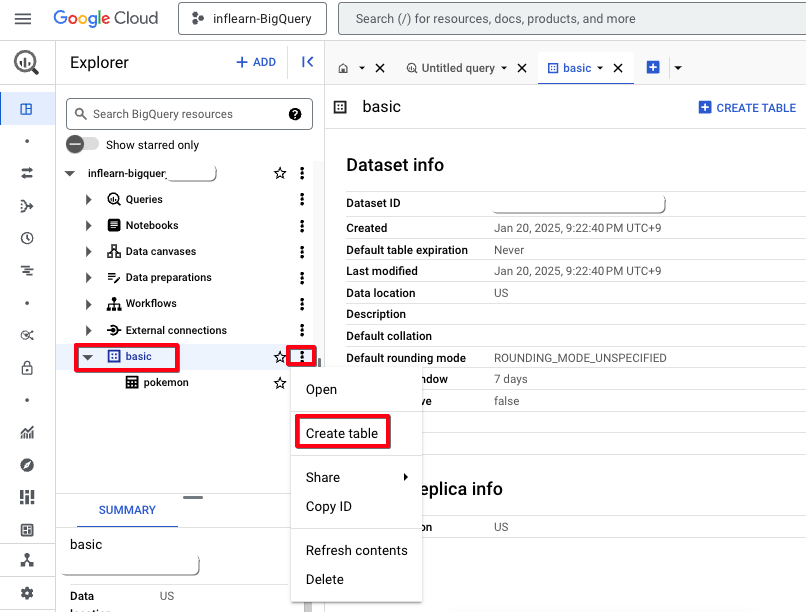
Task: Open the analytics hub sidebar icon
Action: click(x=27, y=336)
